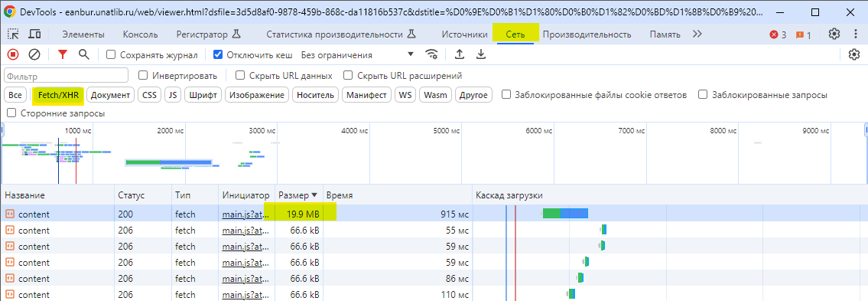Viewport: 868px width, 301px height.
Task: Open network settings gear in the toolbar
Action: (854, 54)
